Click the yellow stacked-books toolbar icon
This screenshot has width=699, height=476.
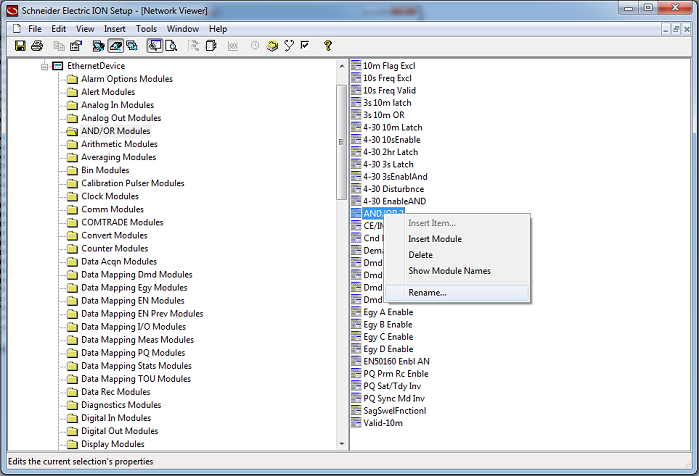point(272,45)
